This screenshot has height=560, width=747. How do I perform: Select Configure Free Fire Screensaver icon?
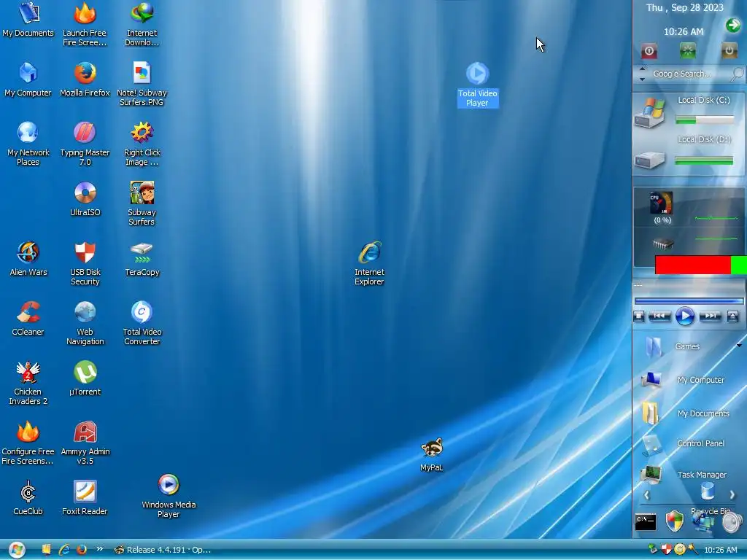[28, 443]
